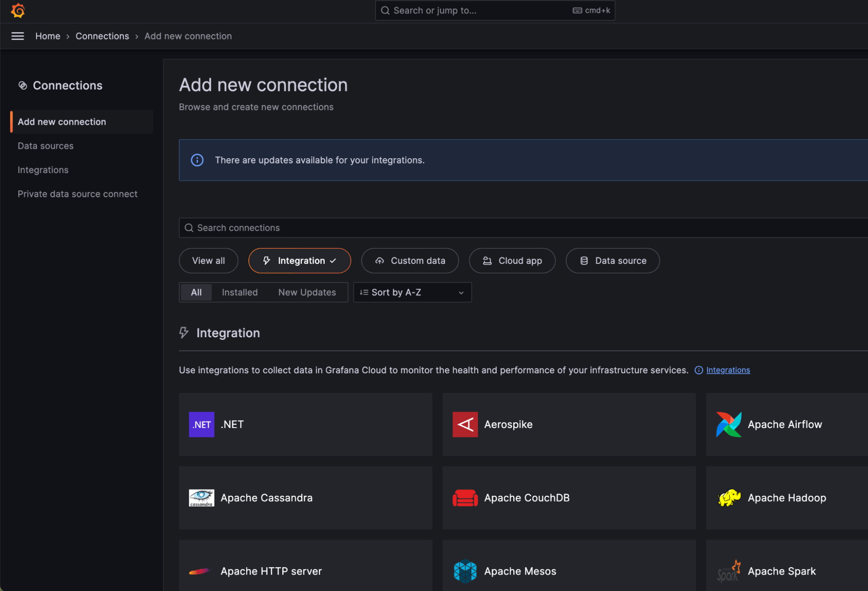Image resolution: width=868 pixels, height=591 pixels.
Task: Select the Apache Spark integration
Action: [786, 571]
